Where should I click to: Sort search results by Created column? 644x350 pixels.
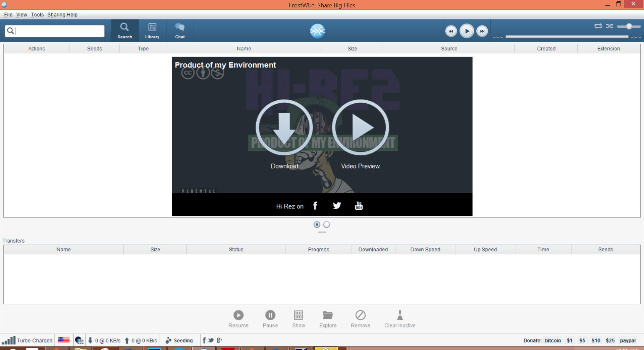point(546,49)
